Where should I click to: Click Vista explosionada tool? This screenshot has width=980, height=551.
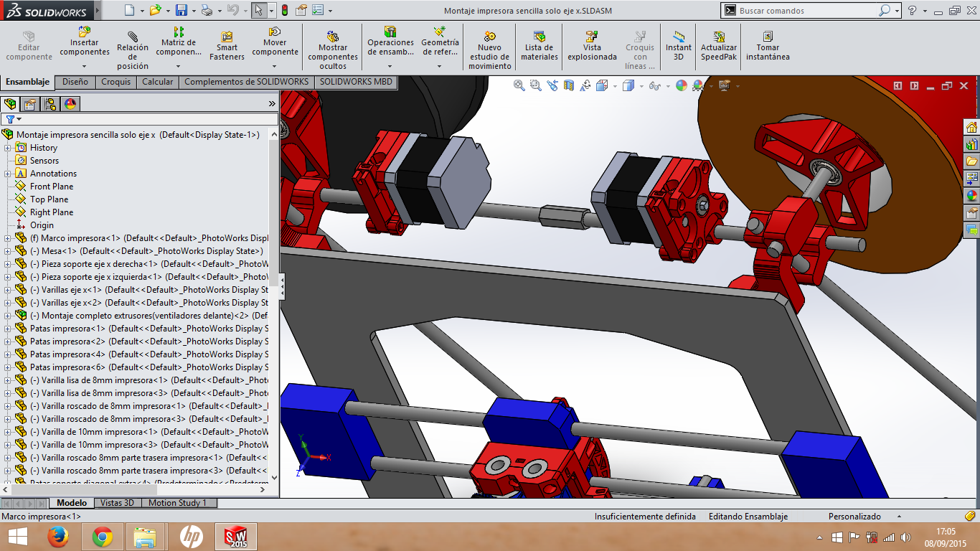[592, 47]
